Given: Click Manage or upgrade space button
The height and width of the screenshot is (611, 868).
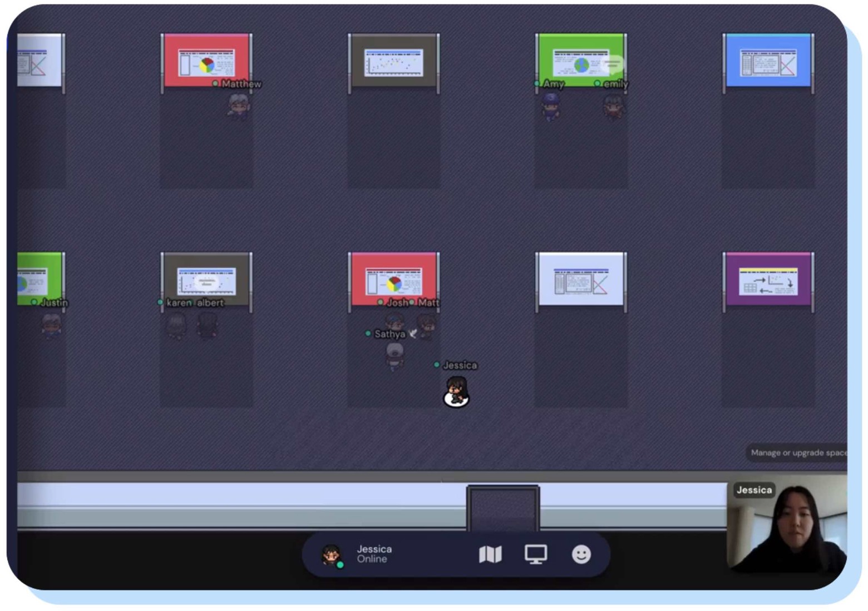Looking at the screenshot, I should (797, 453).
